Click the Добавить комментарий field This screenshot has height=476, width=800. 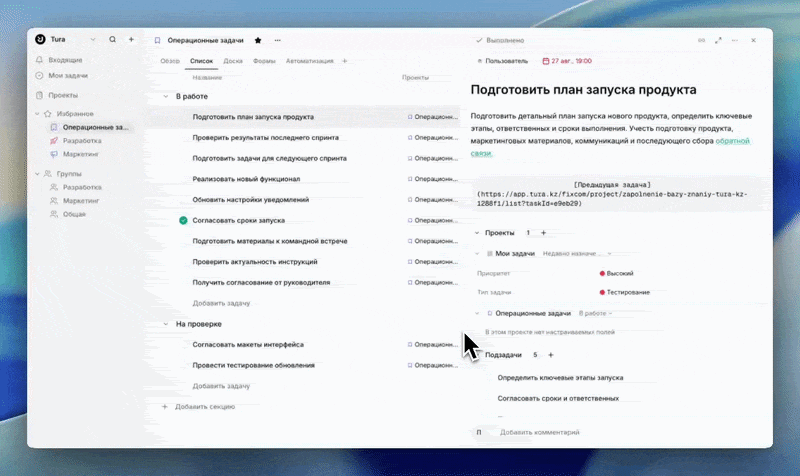click(x=539, y=432)
